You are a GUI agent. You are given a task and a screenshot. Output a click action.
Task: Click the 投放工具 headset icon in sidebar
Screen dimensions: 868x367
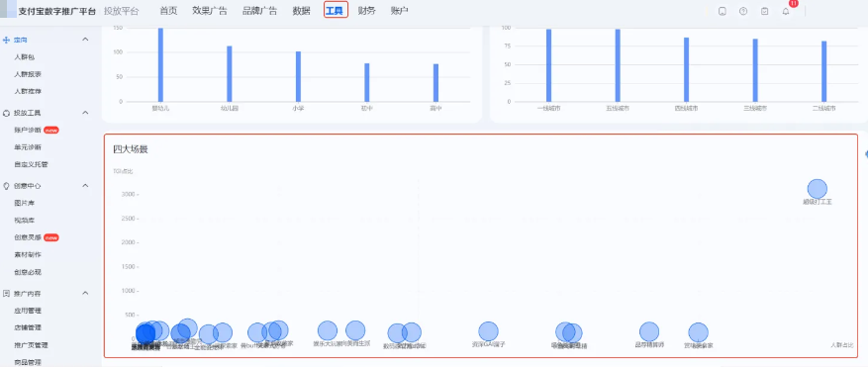7,113
